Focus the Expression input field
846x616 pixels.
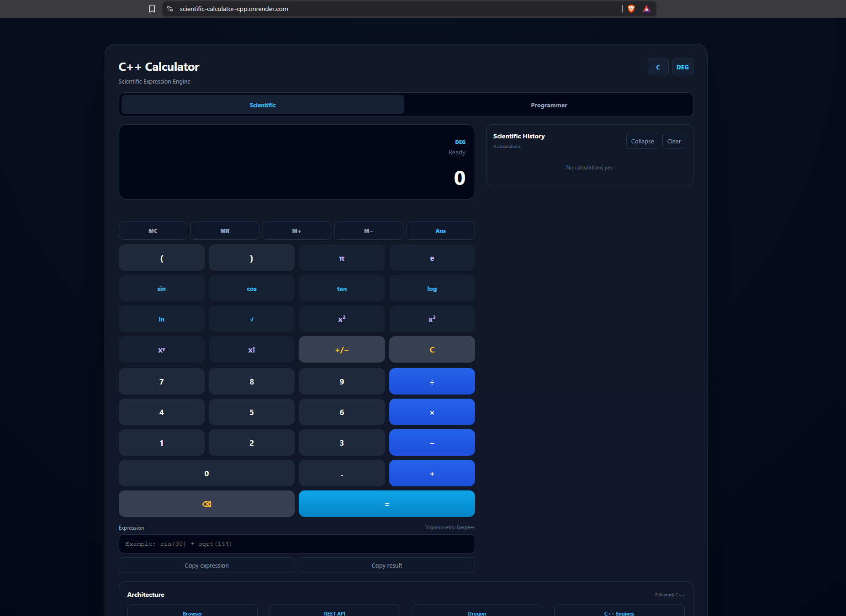(297, 544)
